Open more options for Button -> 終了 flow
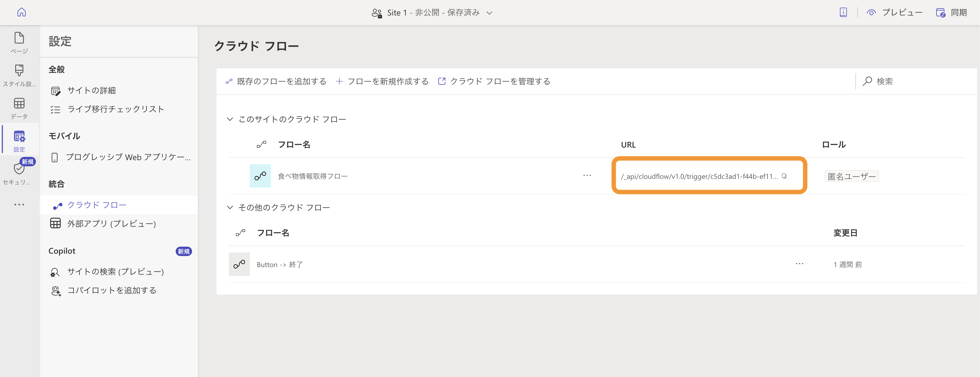The height and width of the screenshot is (377, 980). point(799,264)
